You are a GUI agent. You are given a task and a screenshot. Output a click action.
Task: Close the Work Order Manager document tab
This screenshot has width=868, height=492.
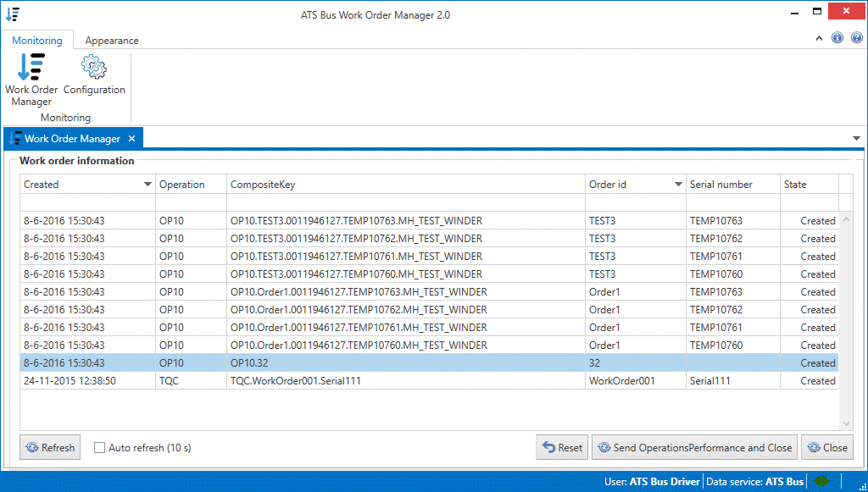131,138
